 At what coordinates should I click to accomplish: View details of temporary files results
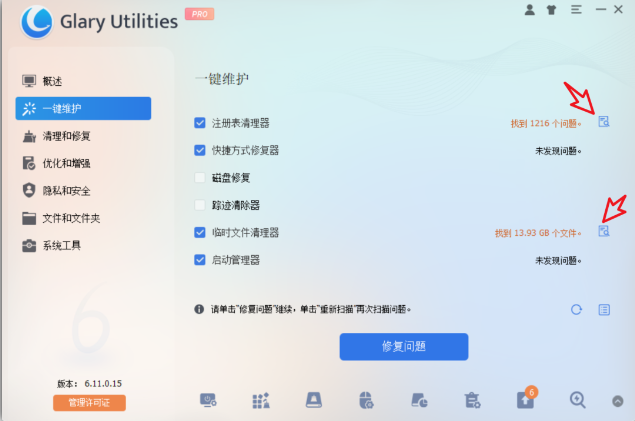coord(604,231)
